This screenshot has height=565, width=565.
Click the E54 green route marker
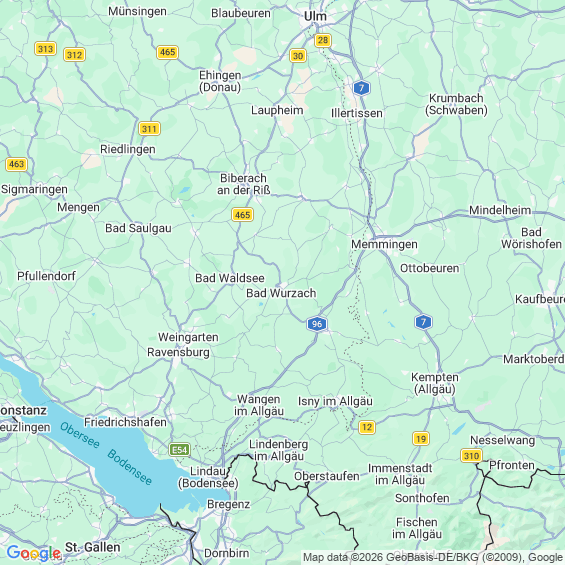tap(179, 450)
